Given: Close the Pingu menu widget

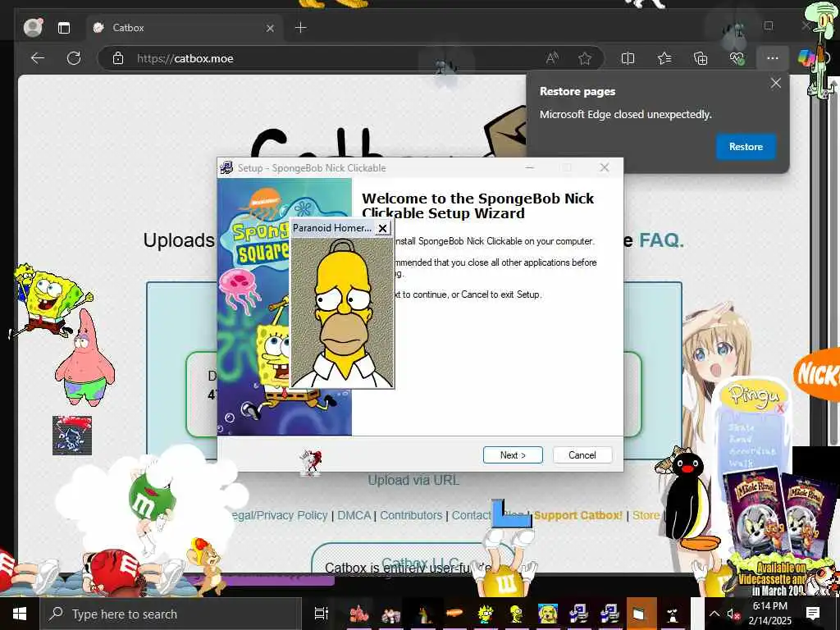Looking at the screenshot, I should [x=780, y=409].
